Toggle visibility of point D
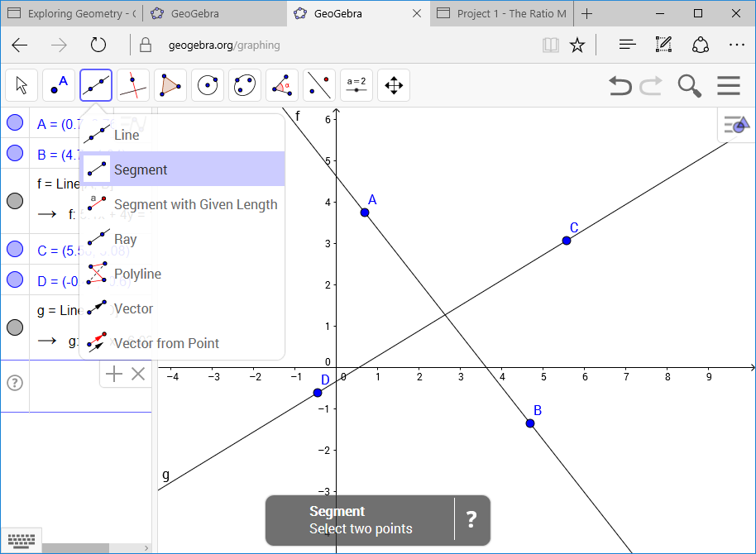The image size is (756, 554). click(x=15, y=280)
